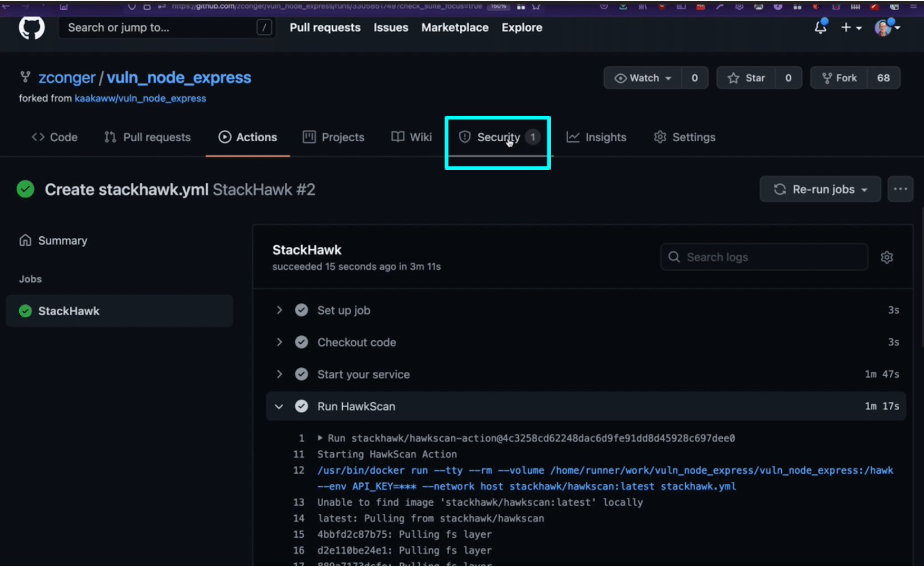Click log line number 13
Viewport: 924px width, 567px height.
[x=299, y=502]
